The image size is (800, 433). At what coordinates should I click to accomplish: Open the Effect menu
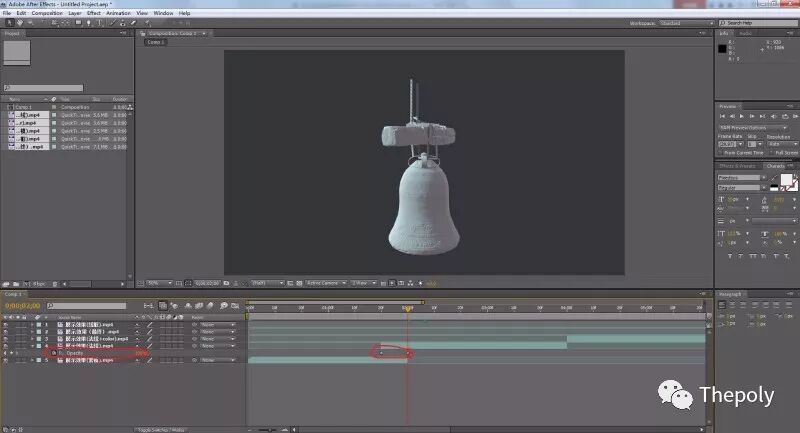[93, 13]
